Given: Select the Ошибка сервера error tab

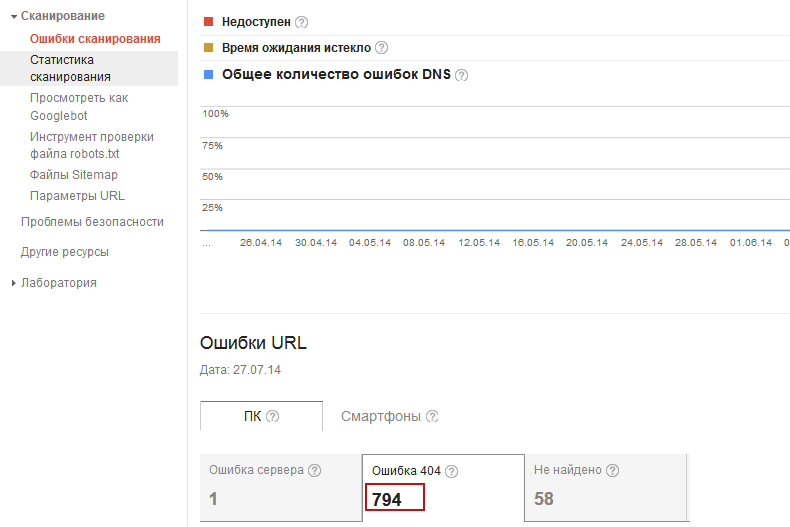Looking at the screenshot, I should pos(281,487).
